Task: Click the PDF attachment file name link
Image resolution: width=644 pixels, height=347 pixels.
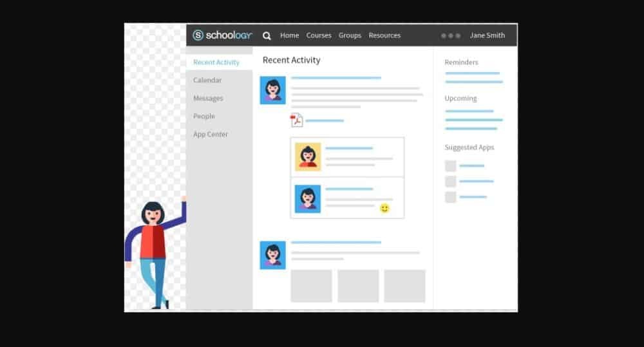Action: pyautogui.click(x=325, y=120)
